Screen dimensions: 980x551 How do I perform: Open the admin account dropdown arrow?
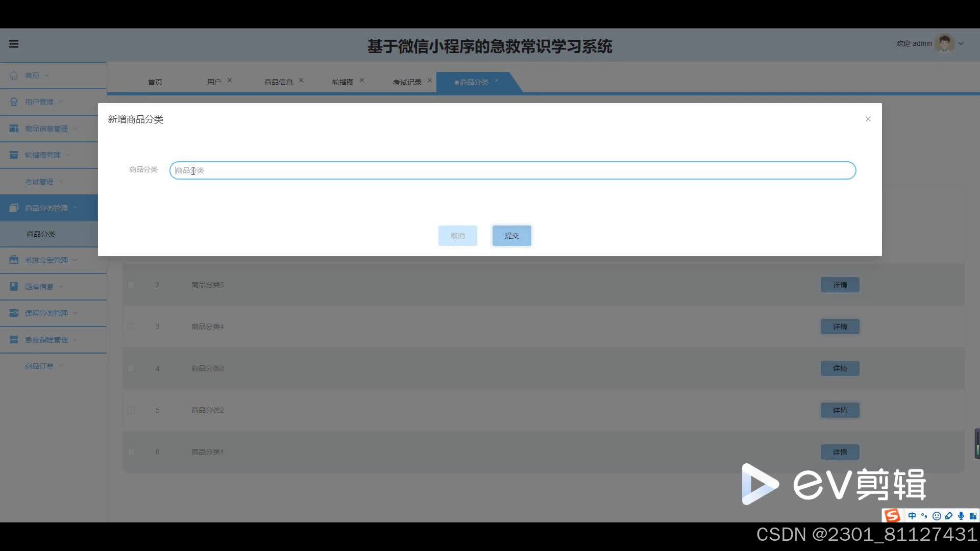961,44
